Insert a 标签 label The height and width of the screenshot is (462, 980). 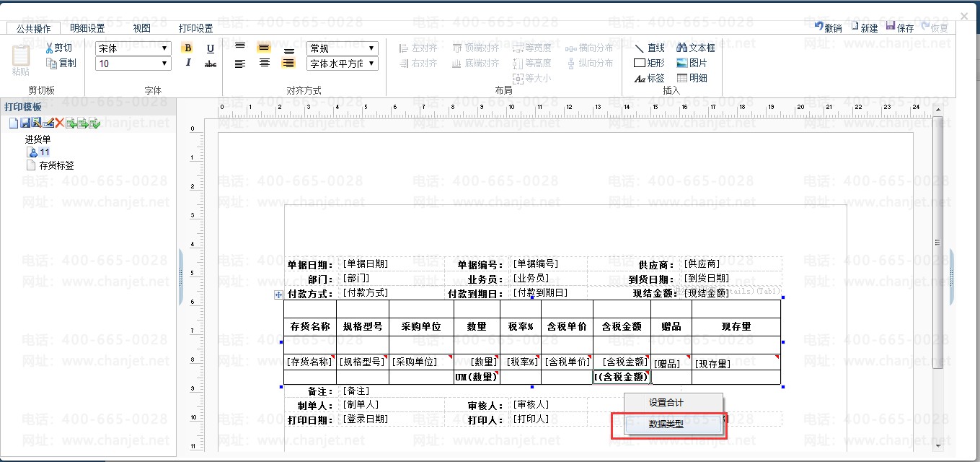[649, 78]
